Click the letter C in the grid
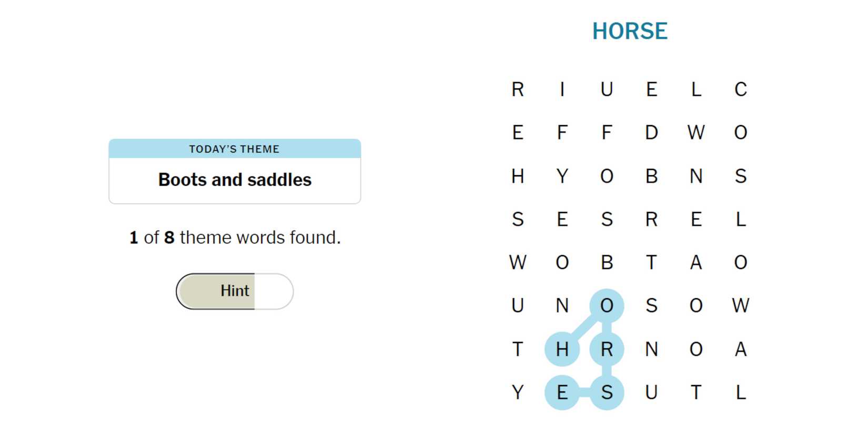This screenshot has height=434, width=868. [740, 89]
